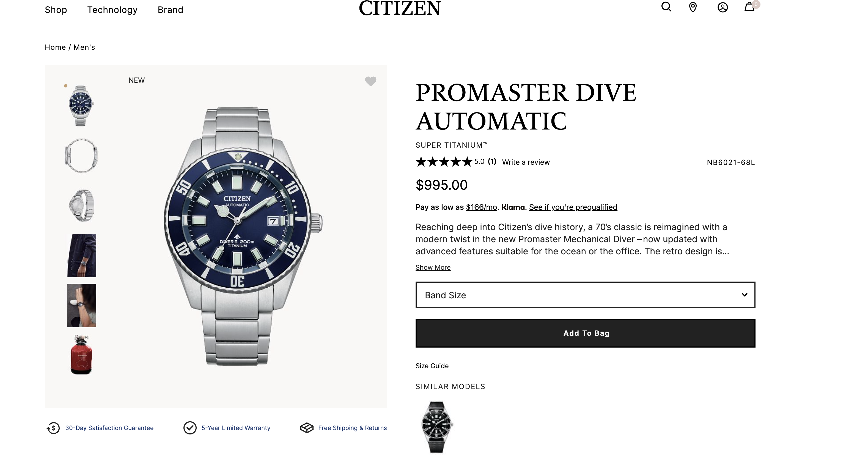Click Write a review link
This screenshot has height=468, width=868.
pos(526,163)
